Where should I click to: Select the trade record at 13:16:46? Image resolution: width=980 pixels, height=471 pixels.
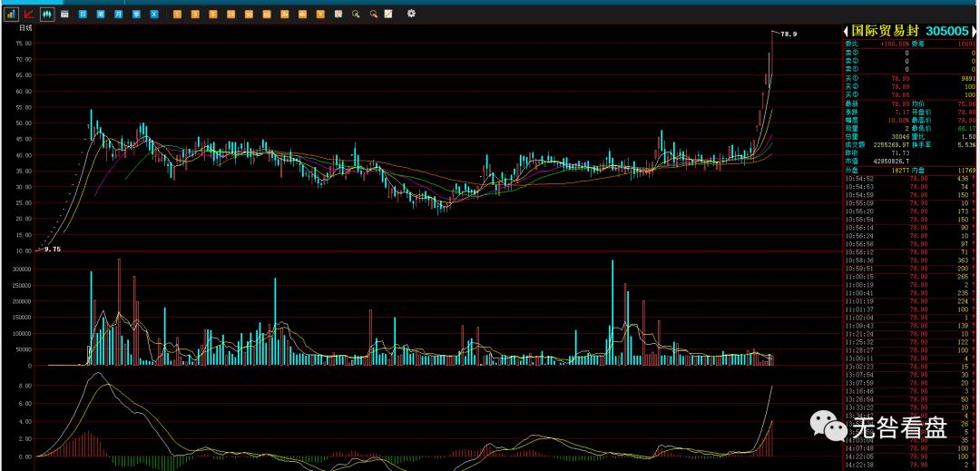click(909, 390)
